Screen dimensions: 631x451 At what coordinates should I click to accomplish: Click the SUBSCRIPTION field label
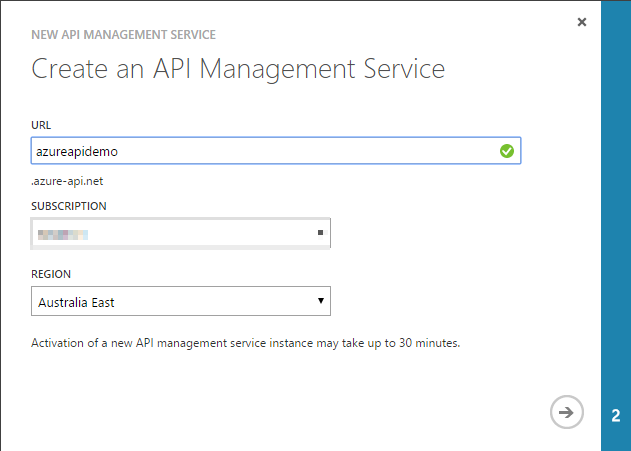(x=69, y=206)
